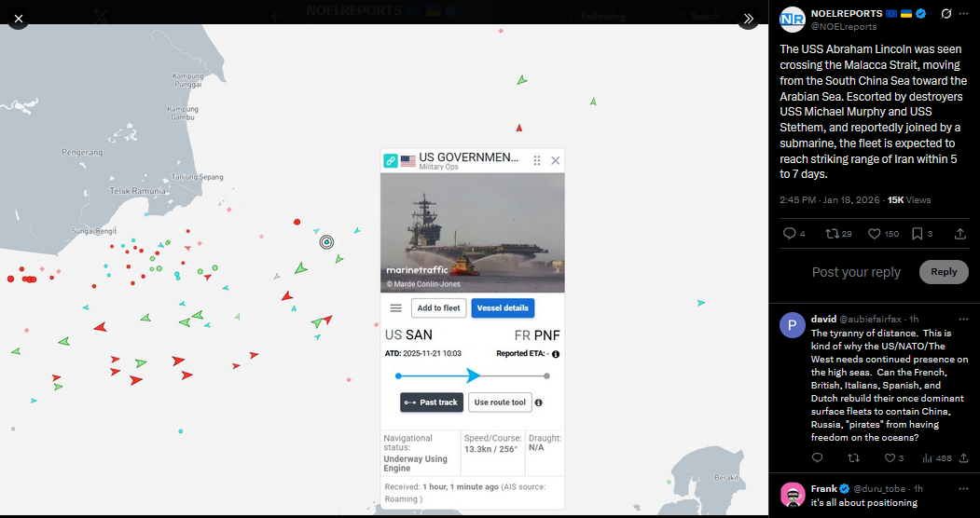Viewport: 980px width, 518px height.
Task: View analytics of david's comment showing 488
Action: 937,458
